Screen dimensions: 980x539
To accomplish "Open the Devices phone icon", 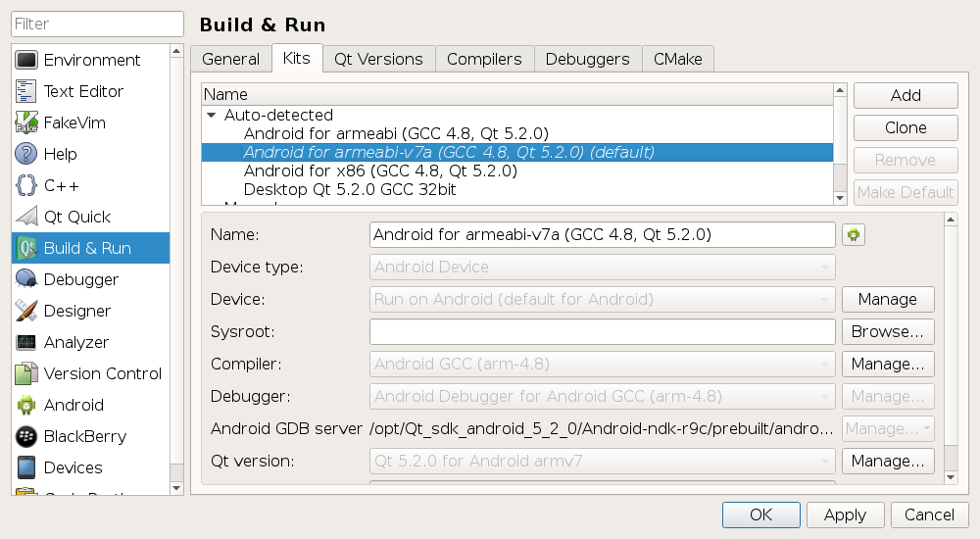I will 26,467.
